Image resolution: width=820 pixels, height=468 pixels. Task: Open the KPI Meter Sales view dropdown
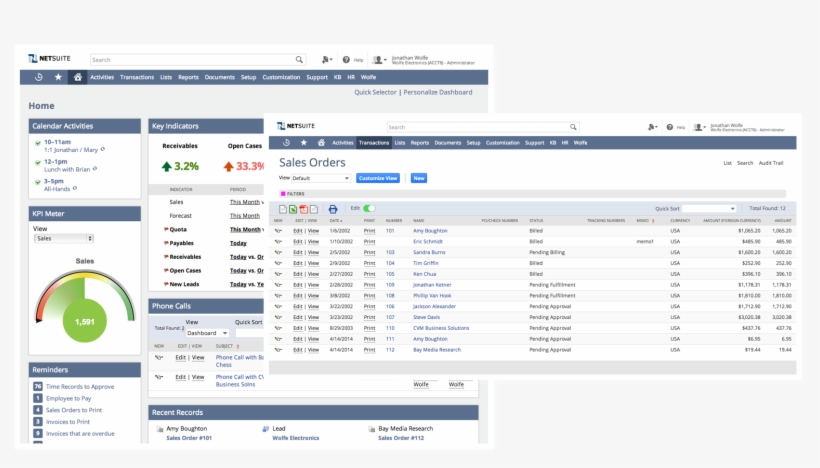(x=63, y=238)
